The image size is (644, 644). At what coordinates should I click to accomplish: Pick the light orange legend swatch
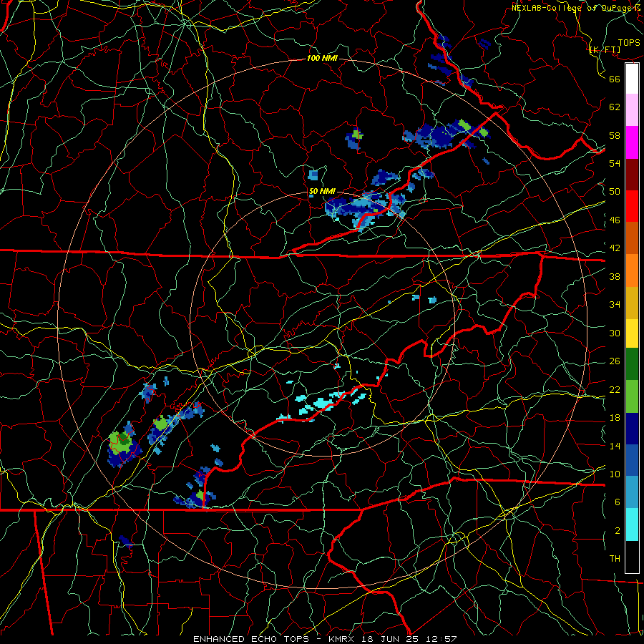(x=632, y=270)
